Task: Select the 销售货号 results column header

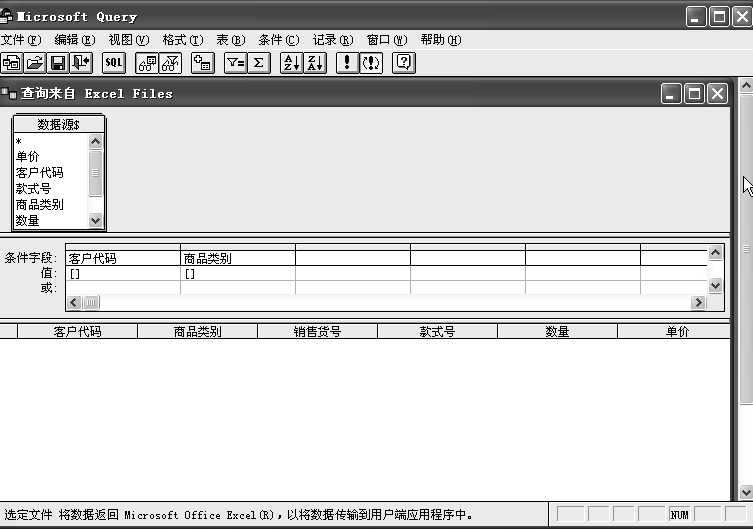Action: [x=317, y=331]
